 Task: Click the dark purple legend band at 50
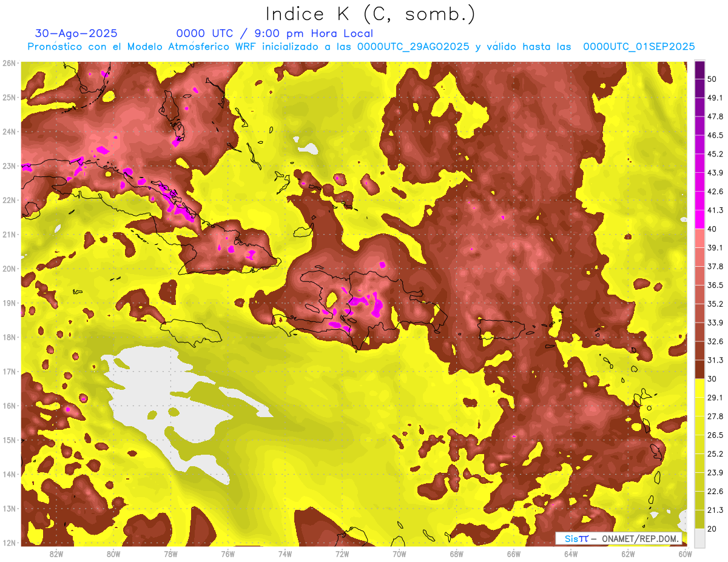(699, 70)
